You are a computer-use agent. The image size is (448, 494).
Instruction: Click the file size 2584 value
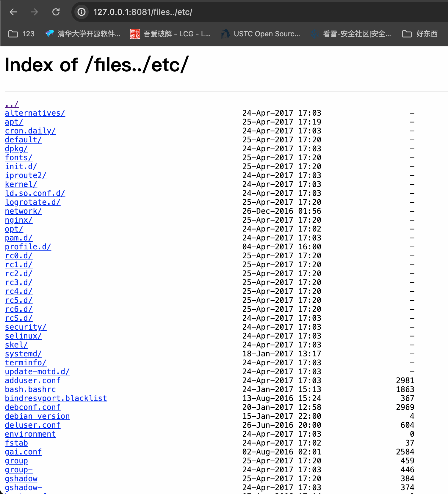(x=405, y=452)
